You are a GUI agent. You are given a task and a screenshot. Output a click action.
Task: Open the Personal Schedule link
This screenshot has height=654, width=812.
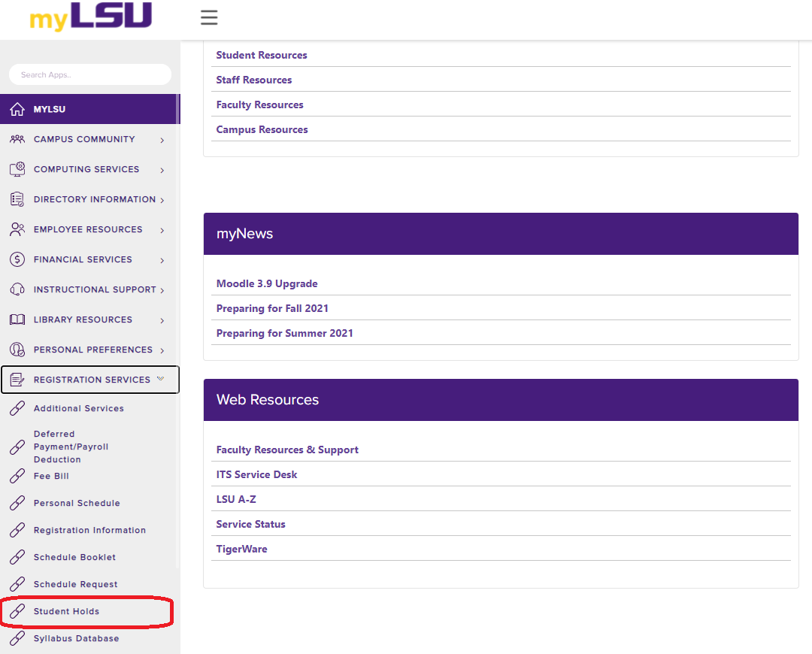pyautogui.click(x=77, y=503)
